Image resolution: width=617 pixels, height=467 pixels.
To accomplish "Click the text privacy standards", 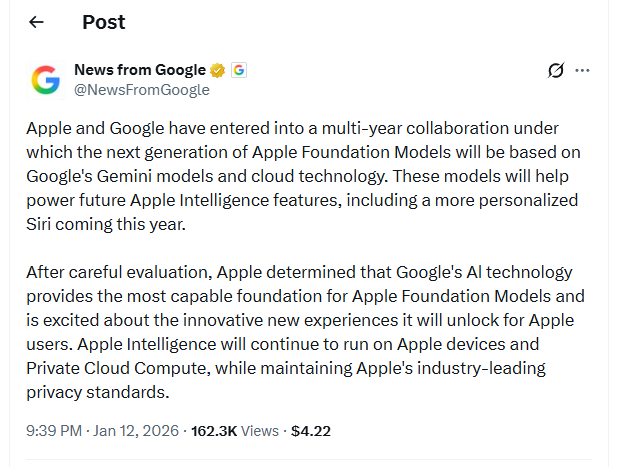I will pyautogui.click(x=94, y=392).
